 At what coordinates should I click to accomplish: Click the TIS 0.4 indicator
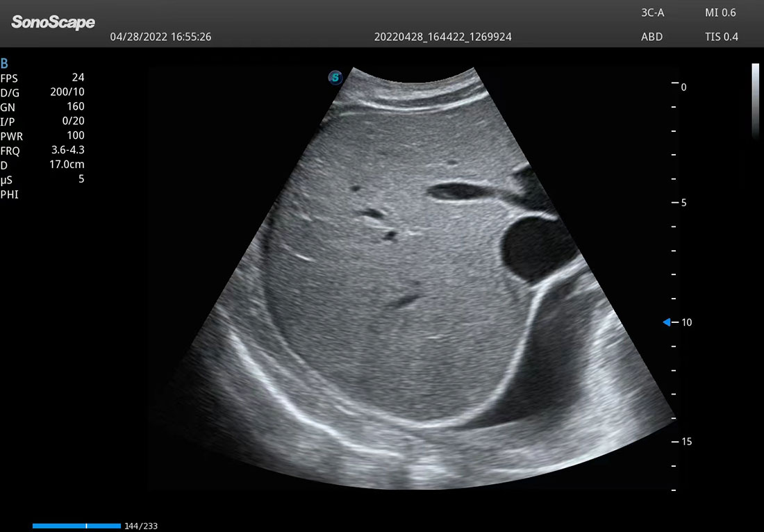[721, 37]
